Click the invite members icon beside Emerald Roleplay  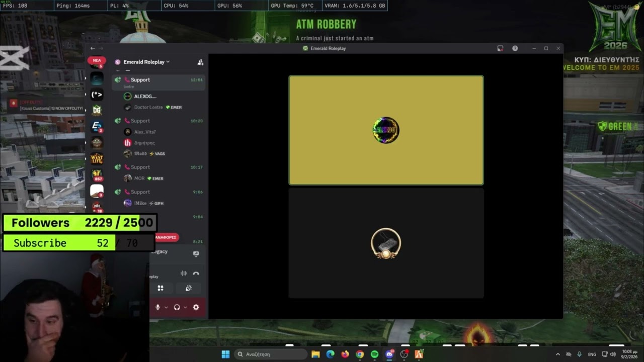pyautogui.click(x=200, y=62)
